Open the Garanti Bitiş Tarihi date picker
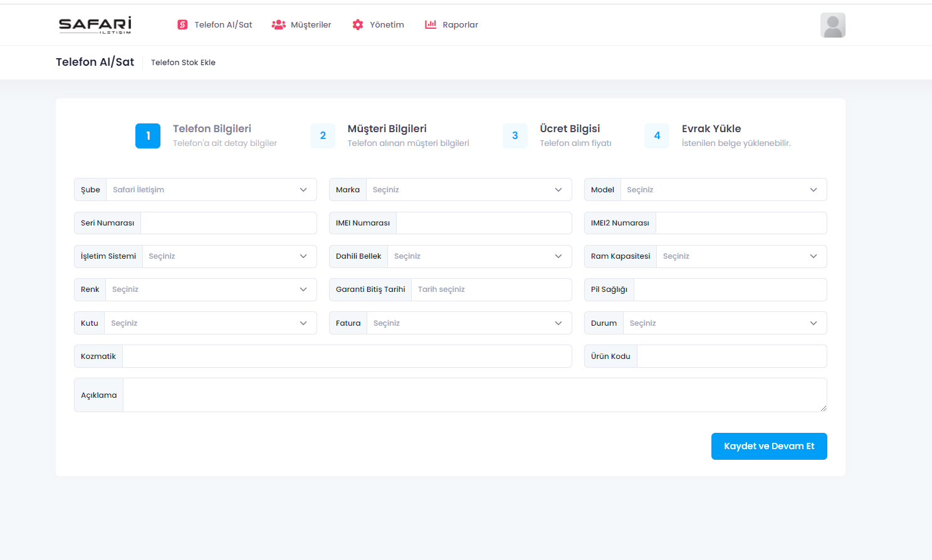932x560 pixels. [491, 289]
